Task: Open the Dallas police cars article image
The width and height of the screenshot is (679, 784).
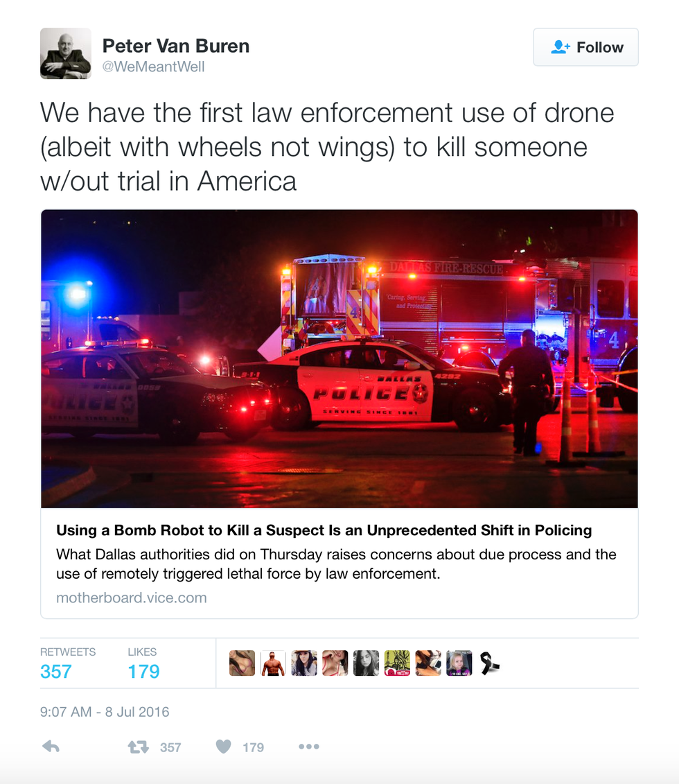Action: [x=339, y=359]
